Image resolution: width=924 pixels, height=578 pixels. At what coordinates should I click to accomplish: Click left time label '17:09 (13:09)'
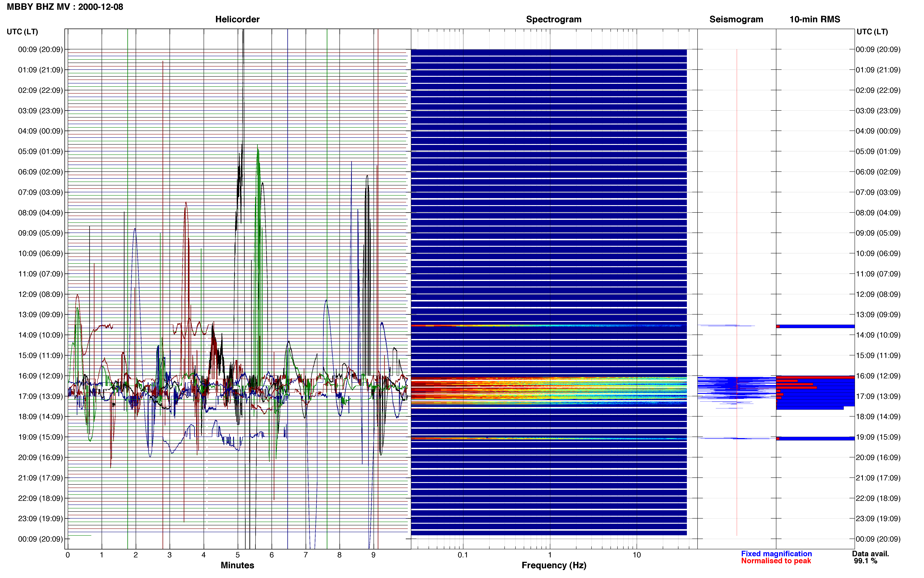41,396
